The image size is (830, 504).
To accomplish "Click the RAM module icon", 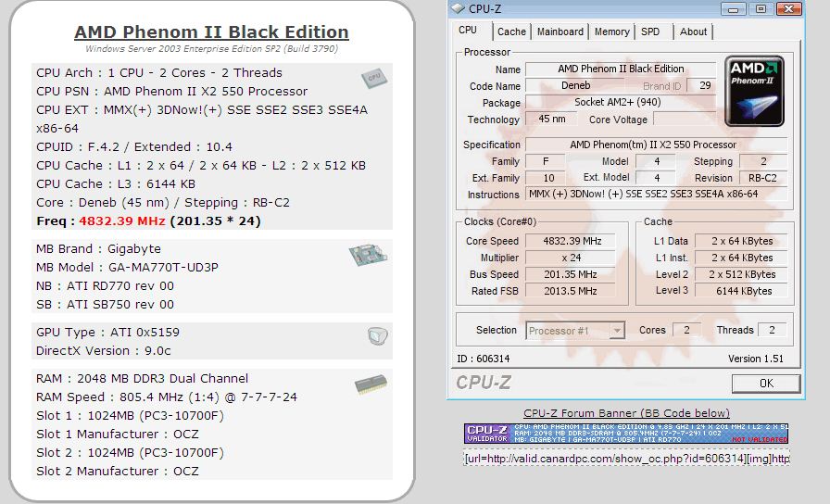I will (371, 384).
